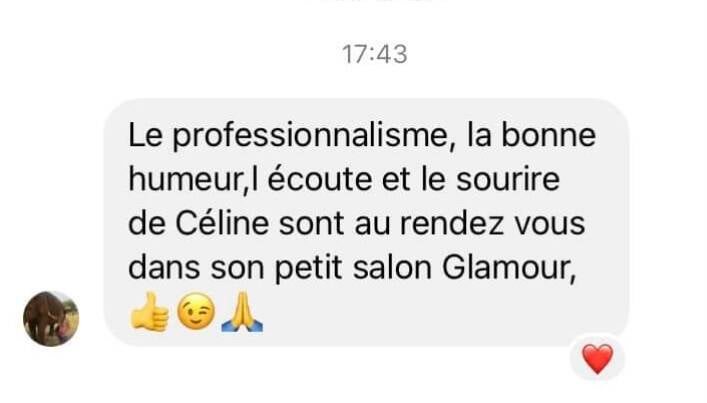The width and height of the screenshot is (707, 403).
Task: Select the word "professionnalisme" in the message
Action: [310, 136]
